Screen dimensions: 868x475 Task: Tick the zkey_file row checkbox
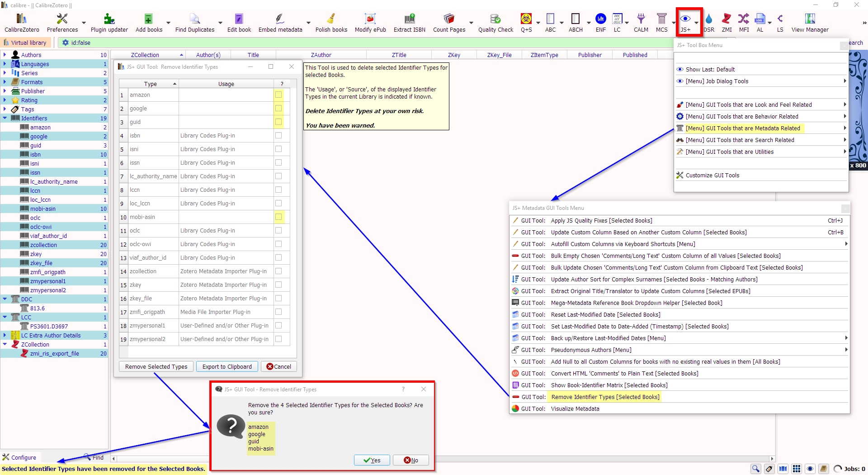tap(278, 298)
